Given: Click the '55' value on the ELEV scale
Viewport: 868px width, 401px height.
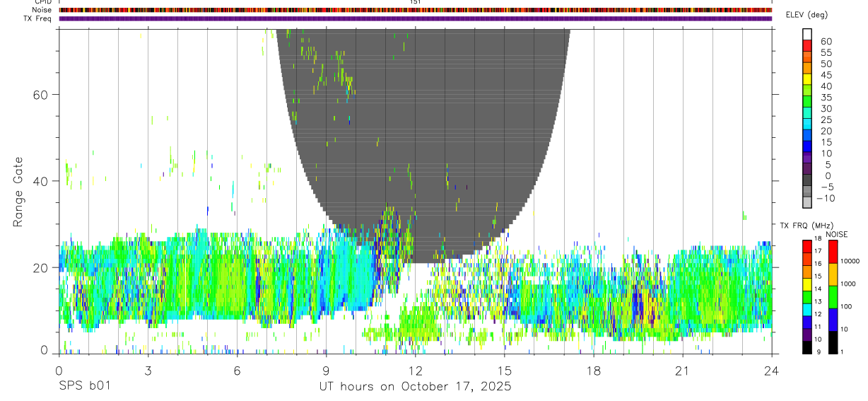Looking at the screenshot, I should [826, 52].
